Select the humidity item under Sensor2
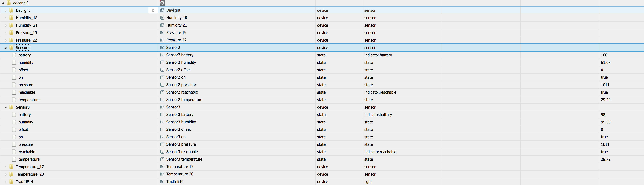644x185 pixels. [x=26, y=63]
